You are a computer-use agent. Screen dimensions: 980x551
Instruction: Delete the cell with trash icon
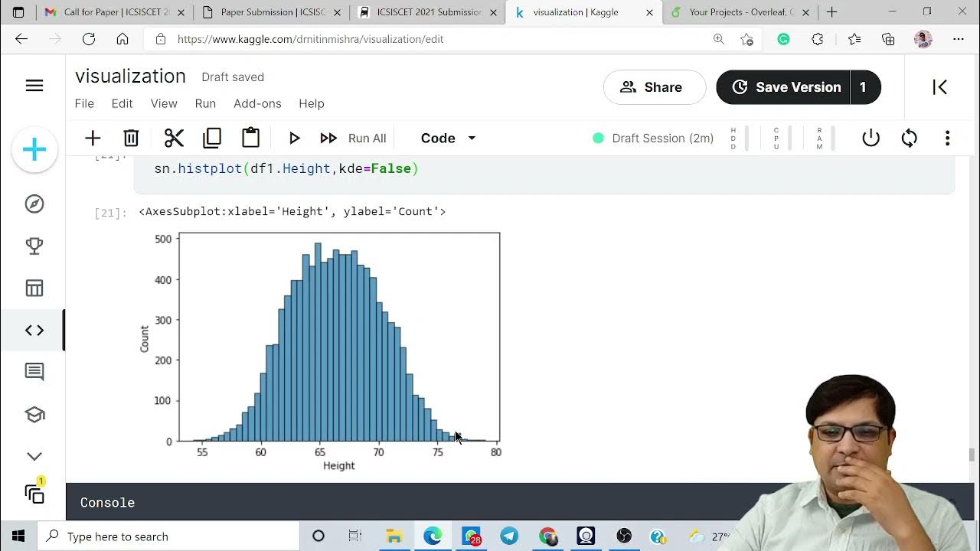[x=131, y=138]
